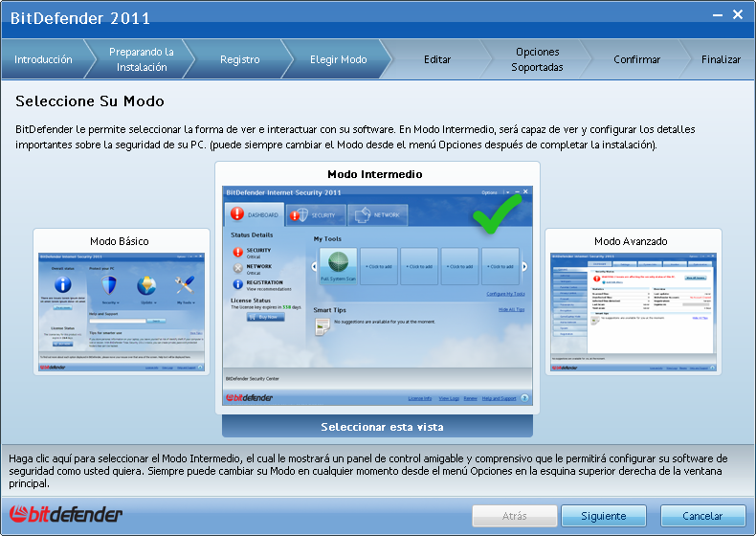Choose the Modo Avanzado preview thumbnail
This screenshot has width=756, height=536.
point(634,313)
